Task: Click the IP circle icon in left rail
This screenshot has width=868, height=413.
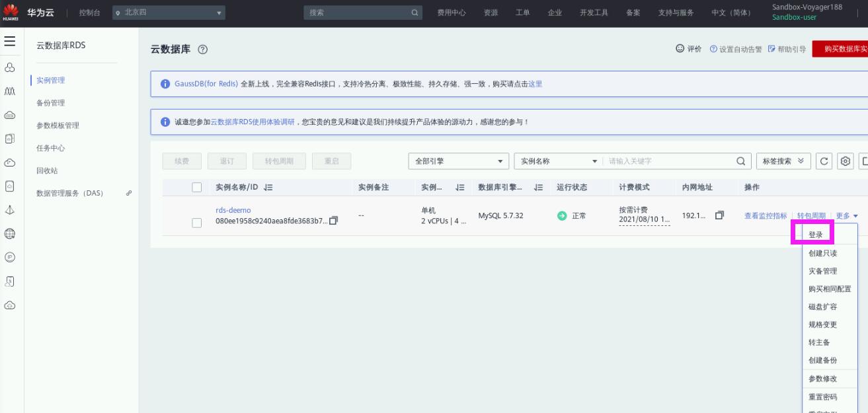Action: 10,257
